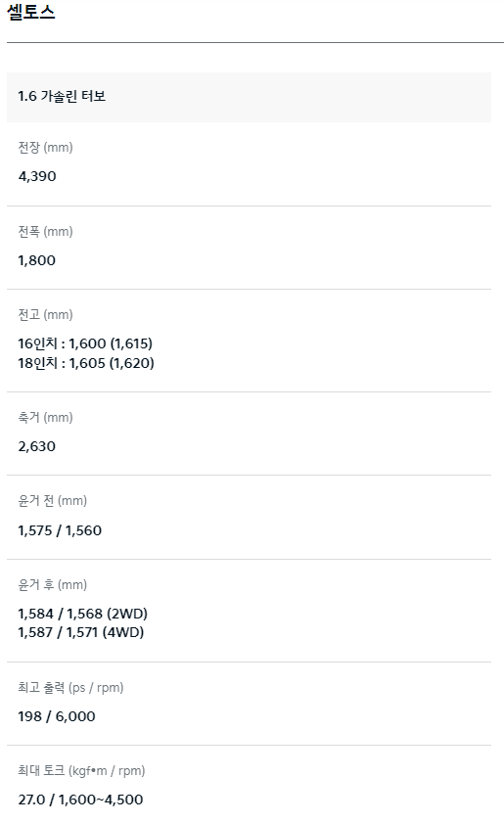This screenshot has height=823, width=504.
Task: Click the 전폭 (mm) label
Action: tap(45, 232)
